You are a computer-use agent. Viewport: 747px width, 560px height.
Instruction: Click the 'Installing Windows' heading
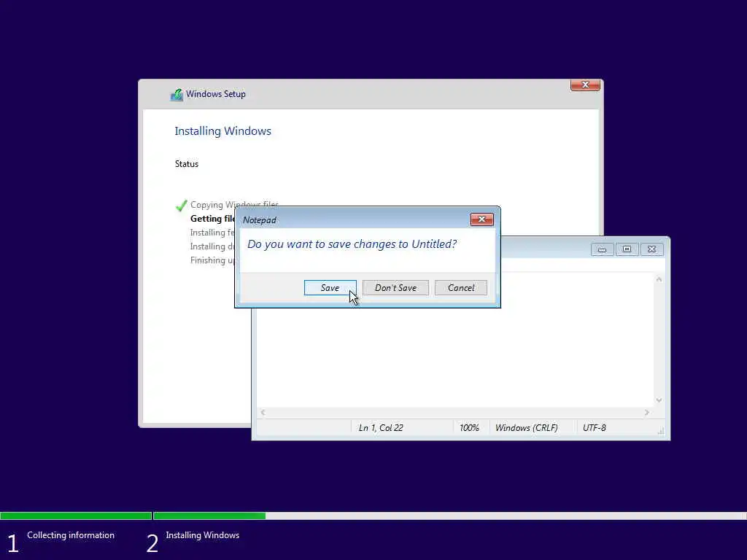click(222, 131)
